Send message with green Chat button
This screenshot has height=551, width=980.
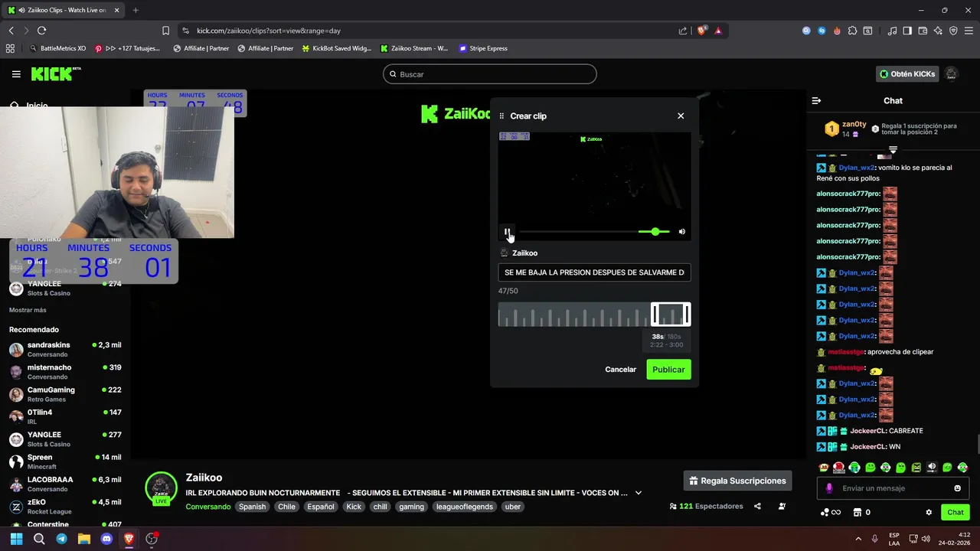[x=955, y=513]
